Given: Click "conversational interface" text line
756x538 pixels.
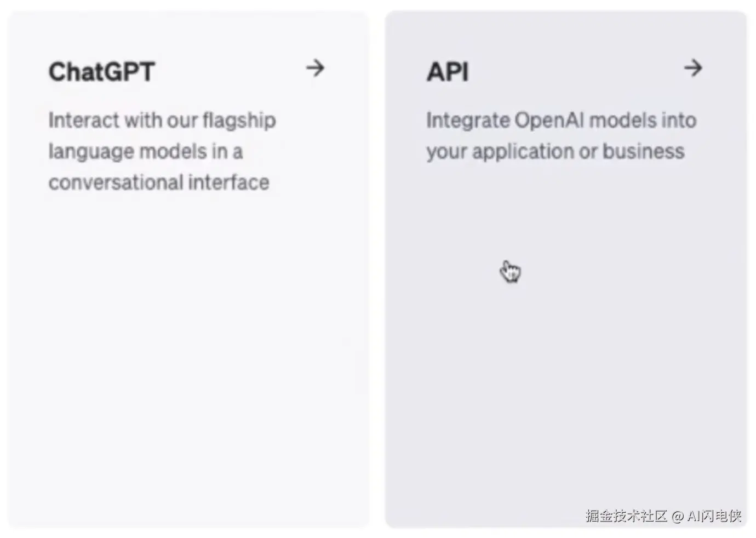Looking at the screenshot, I should tap(159, 183).
